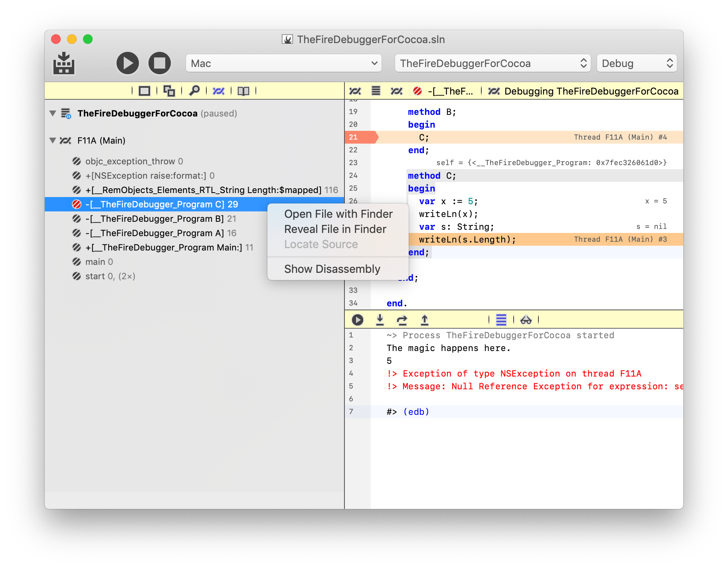Viewport: 728px width, 568px height.
Task: Open the book documentation icon
Action: tap(243, 91)
